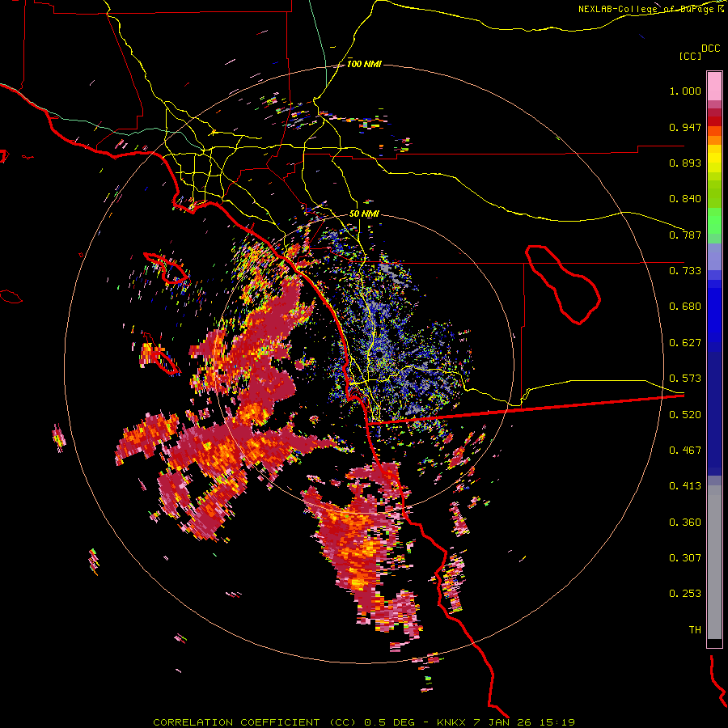Click the 0.573 legend value
This screenshot has height=728, width=728.
[x=685, y=379]
